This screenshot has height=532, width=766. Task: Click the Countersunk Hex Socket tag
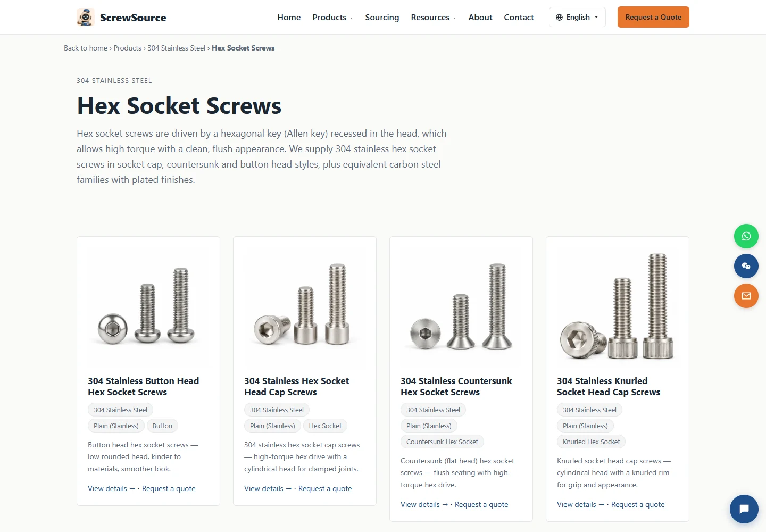[442, 442]
